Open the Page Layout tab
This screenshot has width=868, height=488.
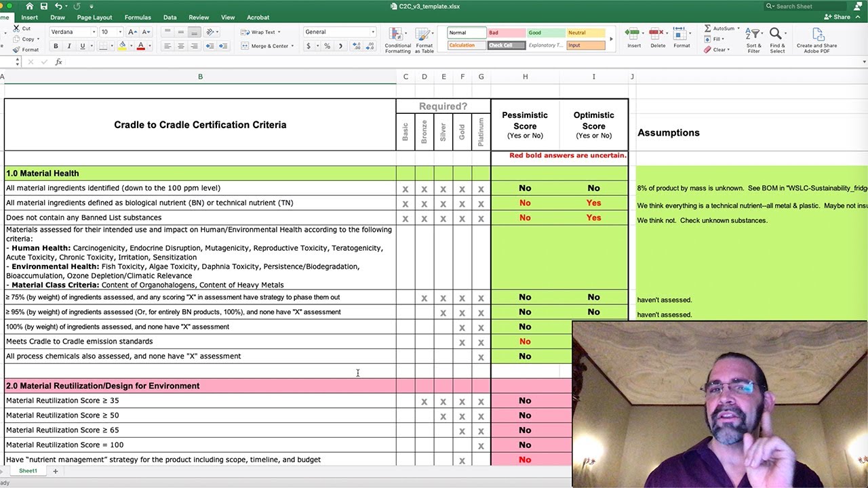(x=94, y=18)
